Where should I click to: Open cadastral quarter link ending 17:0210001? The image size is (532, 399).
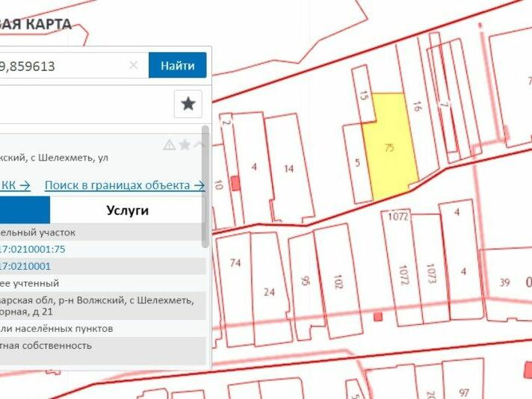pyautogui.click(x=25, y=266)
